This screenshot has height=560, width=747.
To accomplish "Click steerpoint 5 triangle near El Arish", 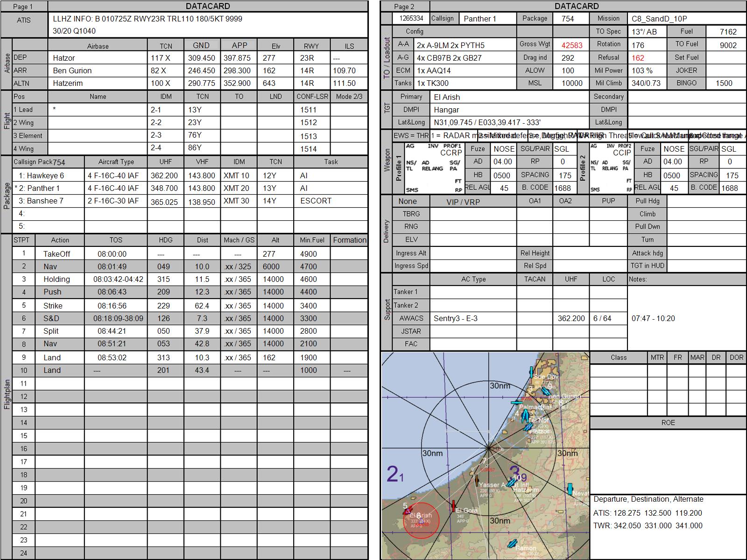I will 408,511.
